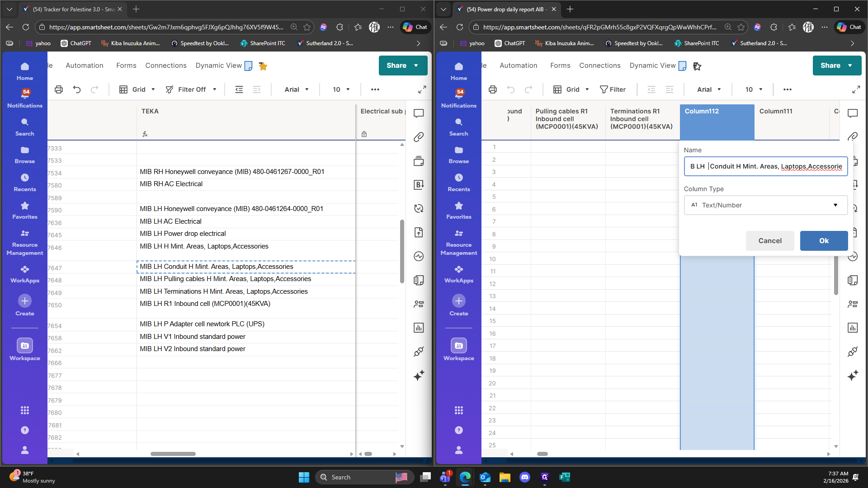Open Notifications in the right window sidebar
The width and height of the screenshot is (868, 488).
click(458, 98)
